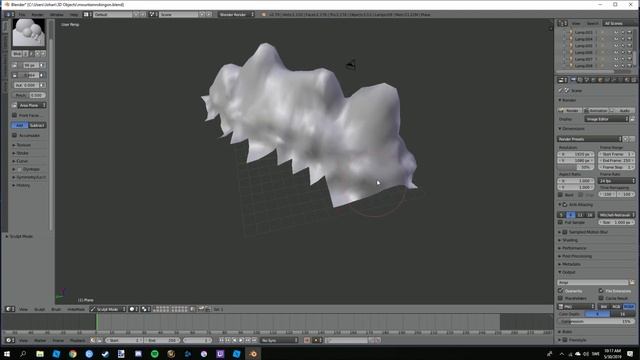640x360 pixels.
Task: Toggle the Placeholders checkbox
Action: tap(560, 298)
